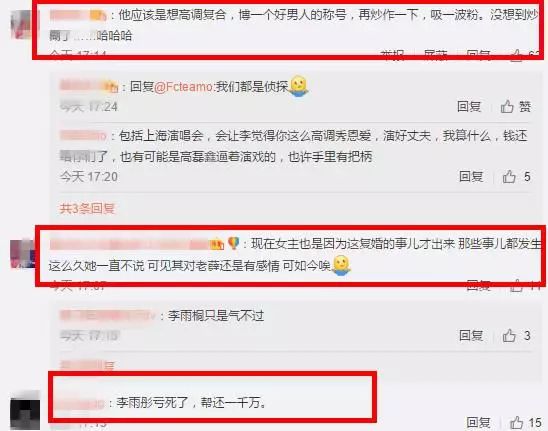Click 赞 label on the 17:24 reply
The height and width of the screenshot is (431, 548).
pos(525,107)
